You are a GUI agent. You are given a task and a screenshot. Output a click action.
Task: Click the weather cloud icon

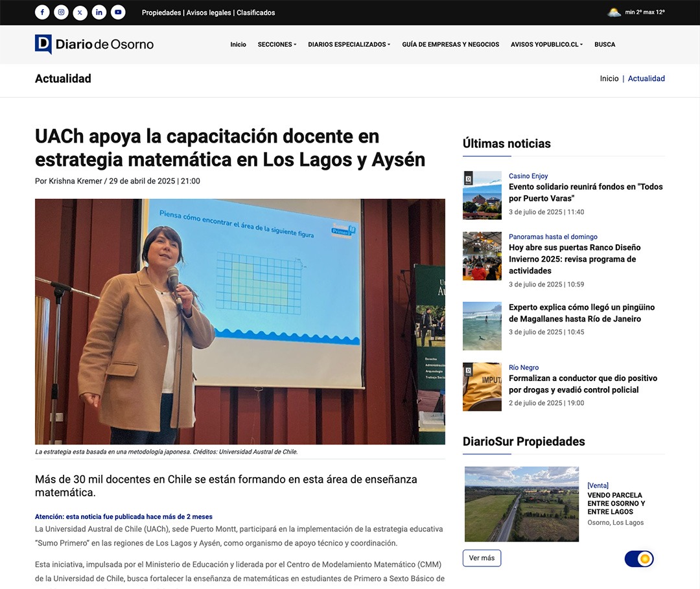pyautogui.click(x=614, y=12)
